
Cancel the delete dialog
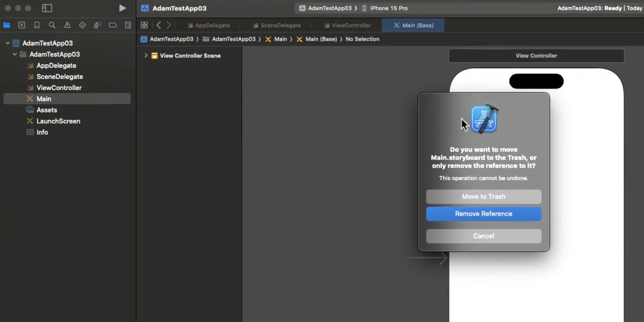click(484, 236)
